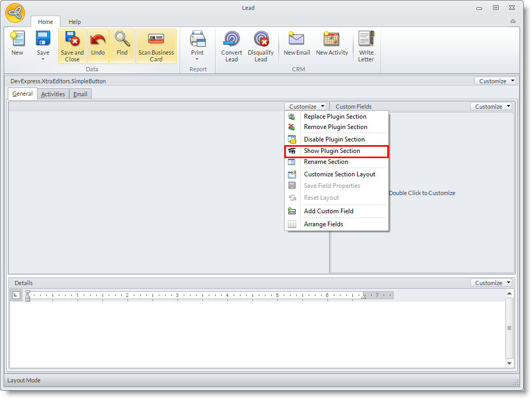532x399 pixels.
Task: Select Scan Business Card icon
Action: [x=156, y=40]
